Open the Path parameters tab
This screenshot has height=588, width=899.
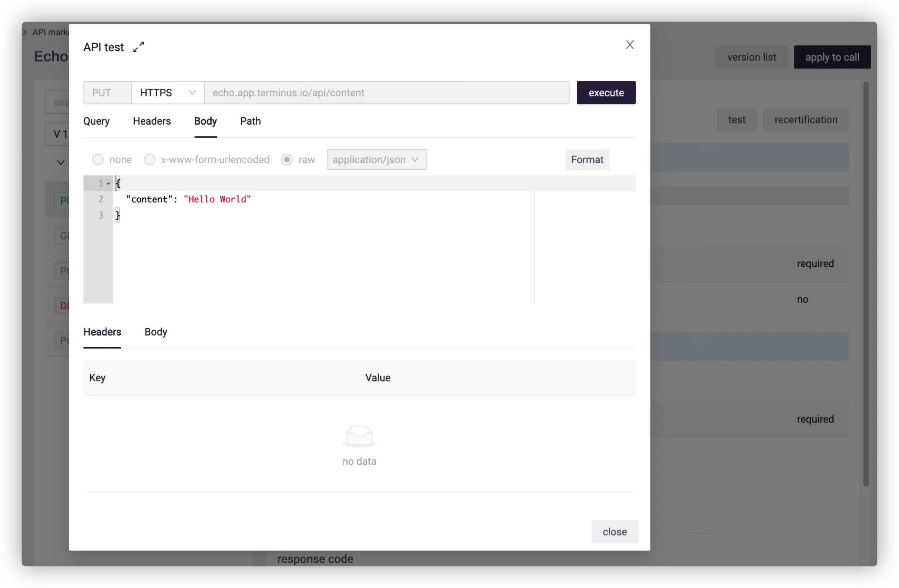click(x=250, y=121)
